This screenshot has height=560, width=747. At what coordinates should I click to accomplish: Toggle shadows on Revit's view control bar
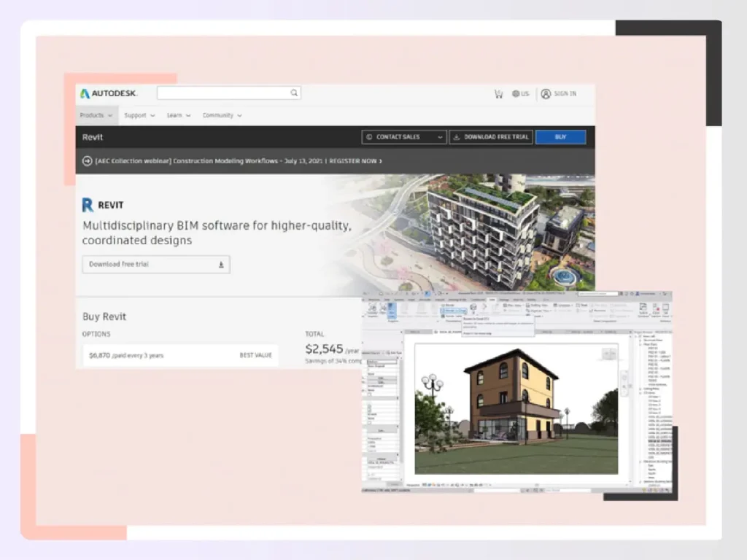click(x=438, y=484)
